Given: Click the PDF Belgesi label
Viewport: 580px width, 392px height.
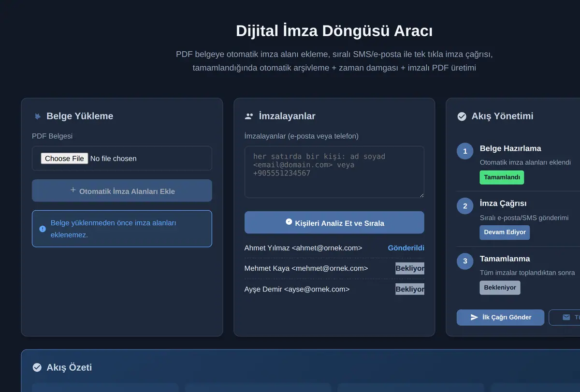Looking at the screenshot, I should tap(52, 136).
